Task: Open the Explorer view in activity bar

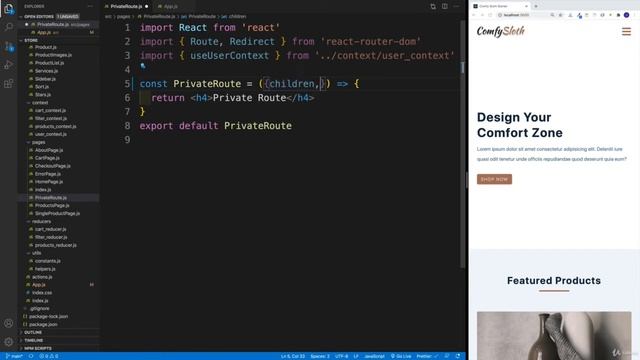Action: click(x=9, y=9)
